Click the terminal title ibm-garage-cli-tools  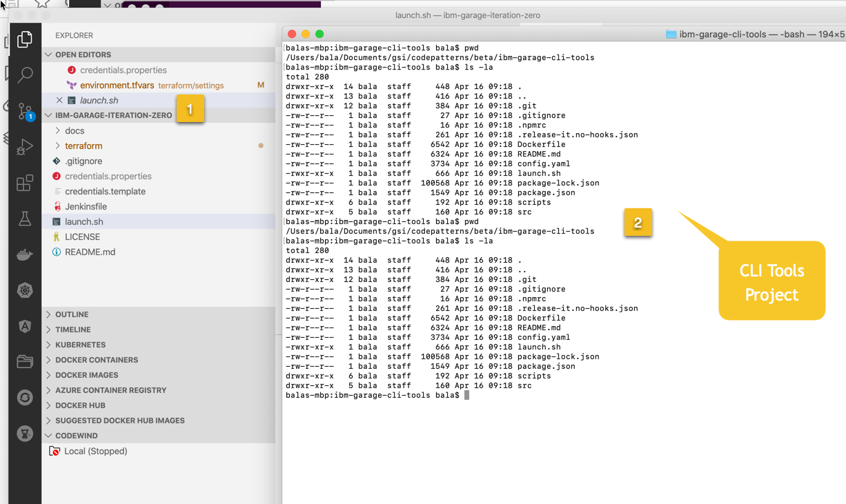(722, 34)
